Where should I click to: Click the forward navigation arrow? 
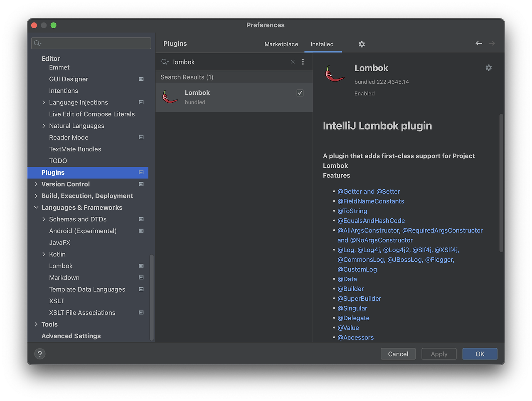492,43
